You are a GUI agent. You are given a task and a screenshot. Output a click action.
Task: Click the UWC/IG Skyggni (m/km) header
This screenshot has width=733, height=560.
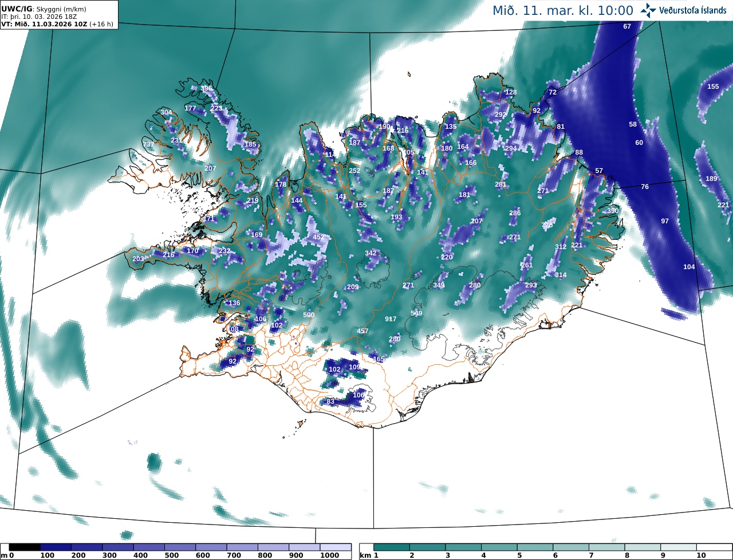point(44,9)
